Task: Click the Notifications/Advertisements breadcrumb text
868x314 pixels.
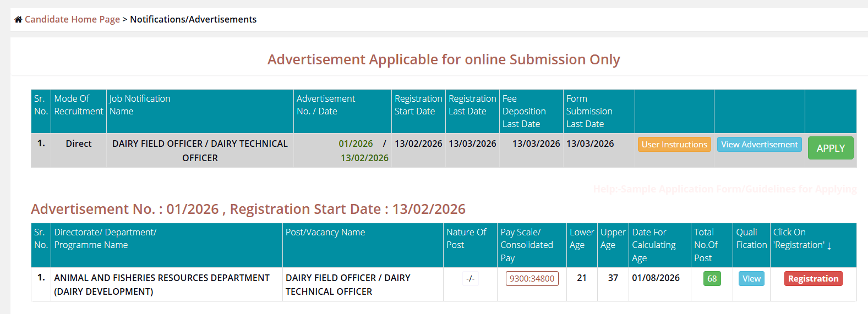Action: tap(193, 19)
